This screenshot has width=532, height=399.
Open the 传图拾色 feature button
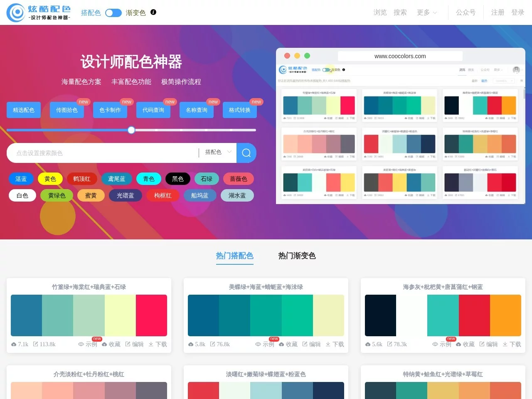tap(67, 110)
